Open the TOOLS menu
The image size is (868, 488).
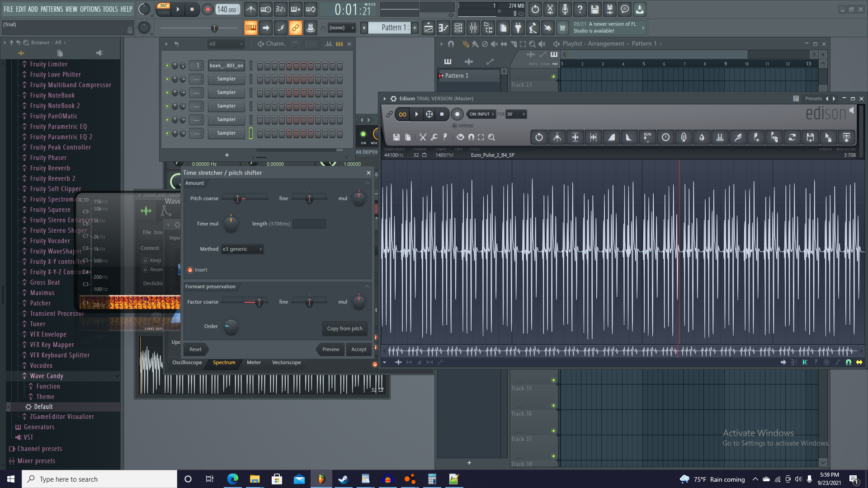(x=110, y=9)
